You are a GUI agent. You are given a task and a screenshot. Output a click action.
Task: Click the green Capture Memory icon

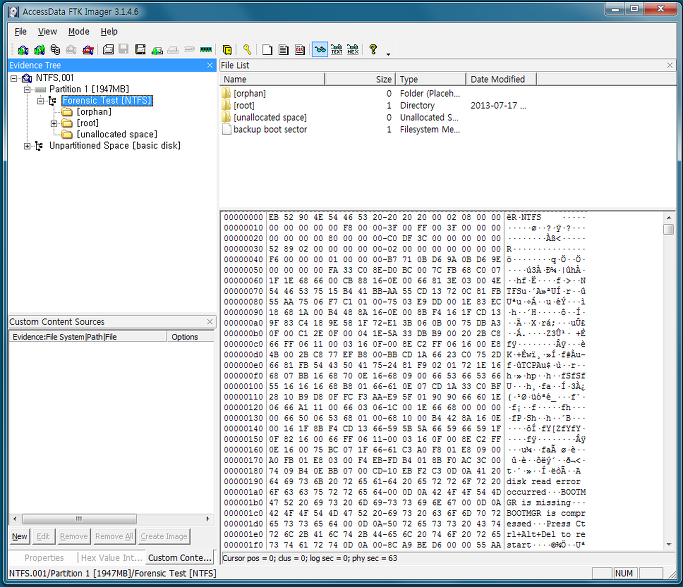click(x=206, y=50)
